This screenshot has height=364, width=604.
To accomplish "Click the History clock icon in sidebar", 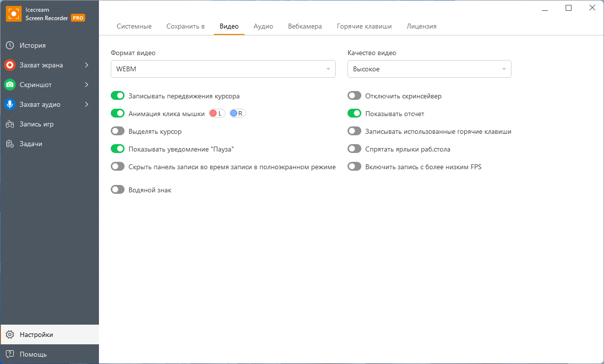I will 10,45.
